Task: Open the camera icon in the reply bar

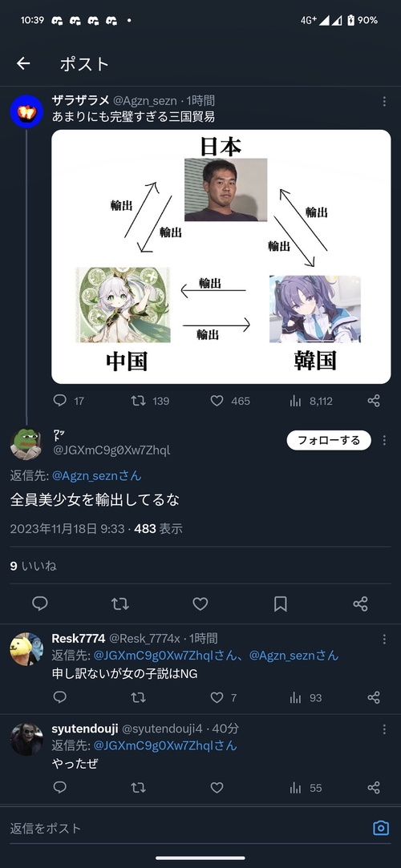Action: (x=380, y=828)
